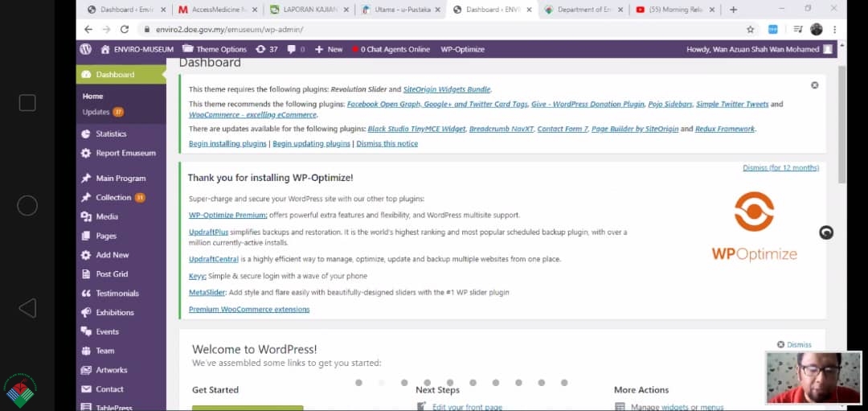Click Simple Twitter Tweets link
The image size is (868, 411).
coord(732,104)
